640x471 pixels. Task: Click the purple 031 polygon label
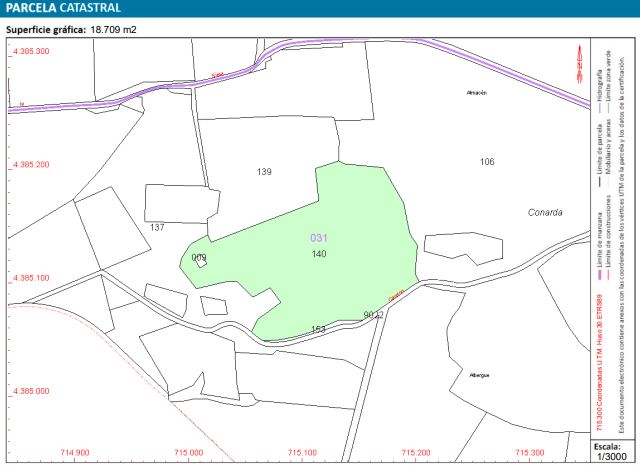(x=319, y=238)
